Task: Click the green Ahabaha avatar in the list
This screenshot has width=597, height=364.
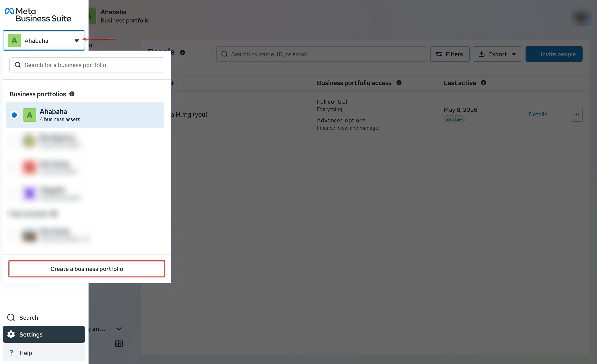Action: pos(30,115)
